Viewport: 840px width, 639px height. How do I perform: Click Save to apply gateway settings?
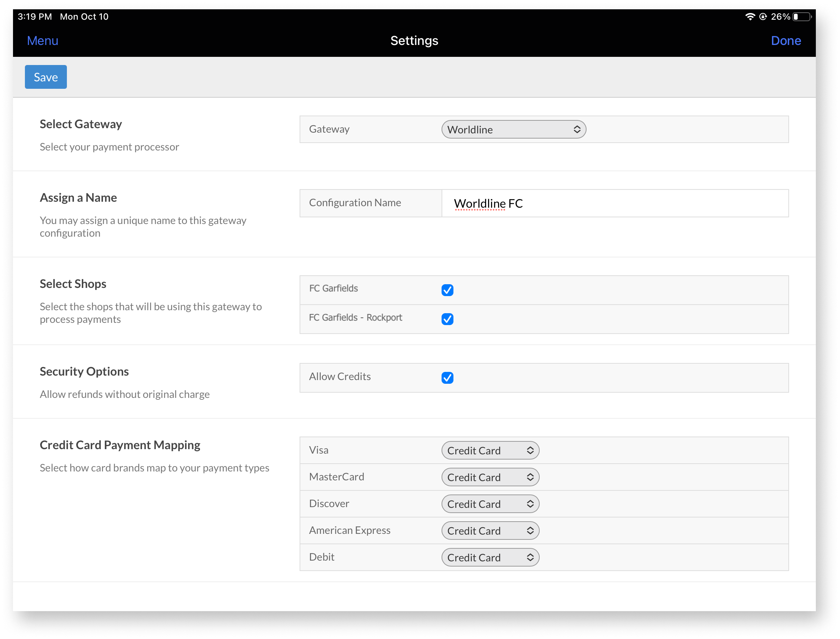(x=46, y=77)
